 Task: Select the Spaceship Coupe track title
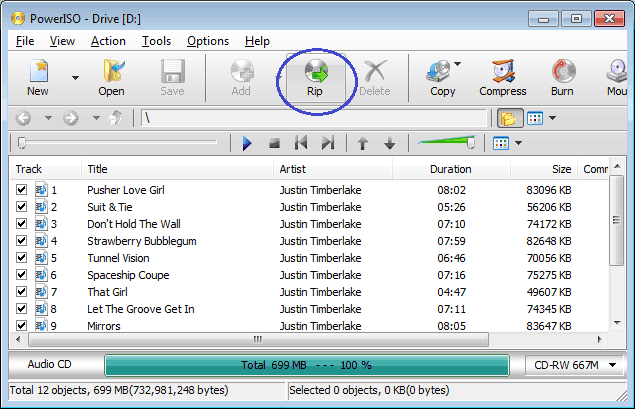(128, 275)
